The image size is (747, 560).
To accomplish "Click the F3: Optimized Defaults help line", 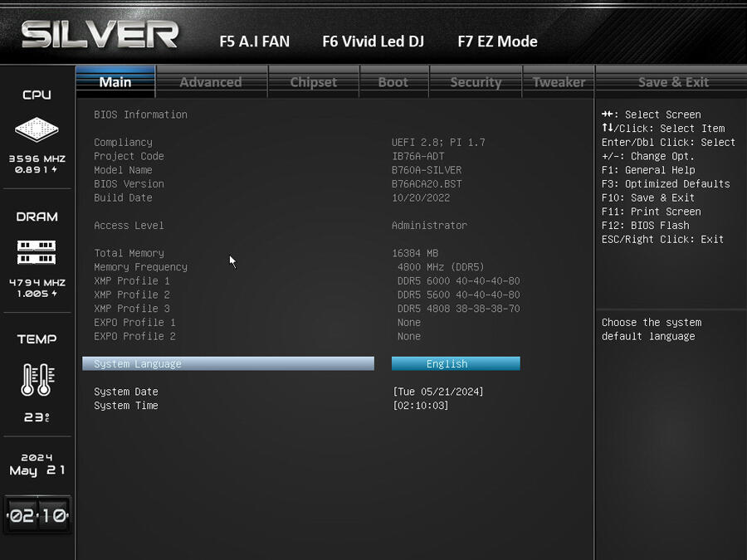I will [x=666, y=184].
